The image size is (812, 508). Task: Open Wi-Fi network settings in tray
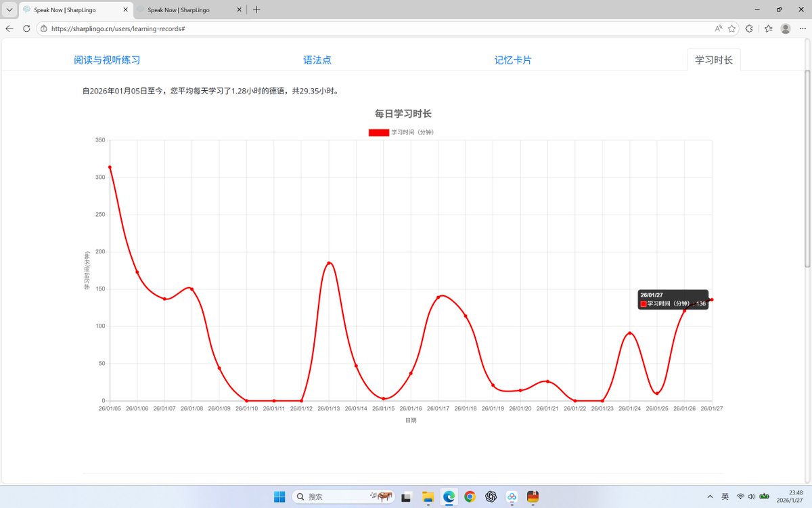point(740,496)
